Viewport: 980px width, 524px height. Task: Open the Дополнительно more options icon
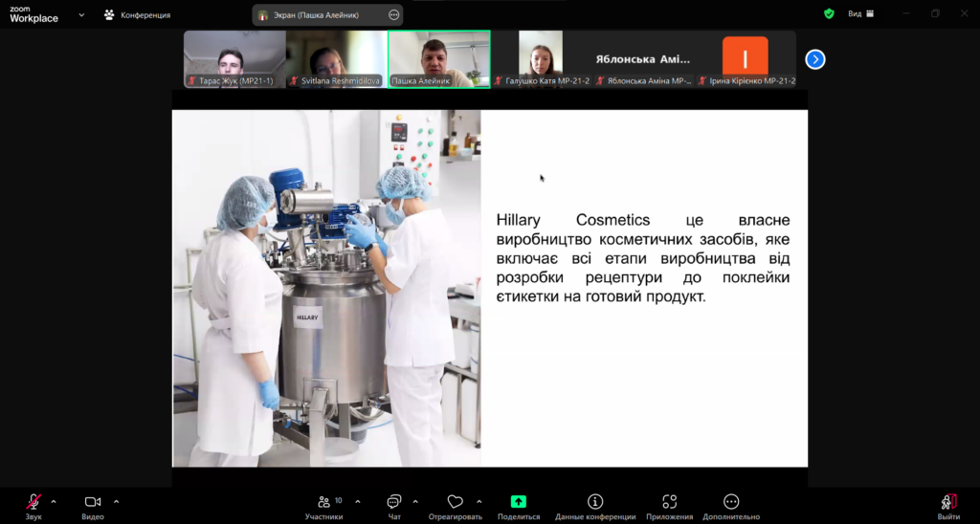click(731, 503)
